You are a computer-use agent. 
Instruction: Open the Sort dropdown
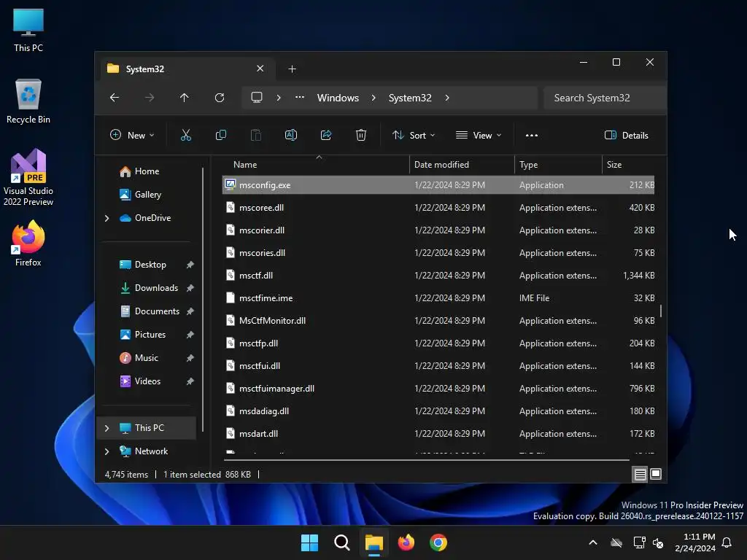[x=414, y=135]
